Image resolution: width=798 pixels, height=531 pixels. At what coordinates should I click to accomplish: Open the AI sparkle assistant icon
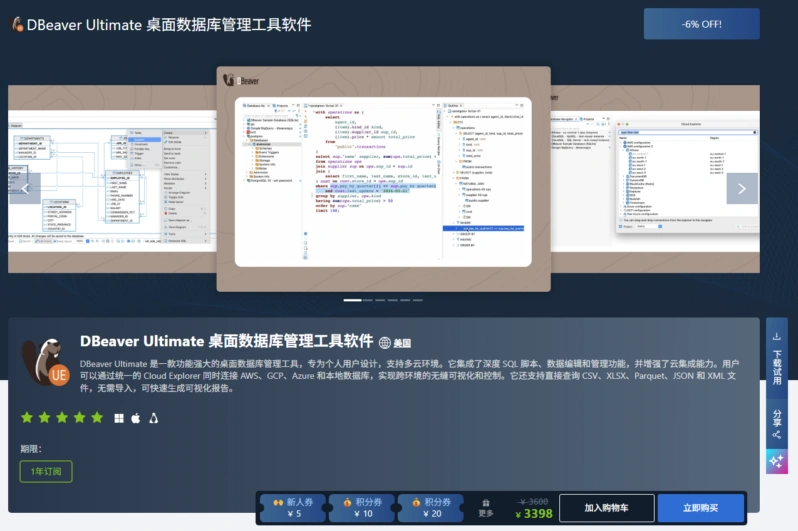point(777,461)
